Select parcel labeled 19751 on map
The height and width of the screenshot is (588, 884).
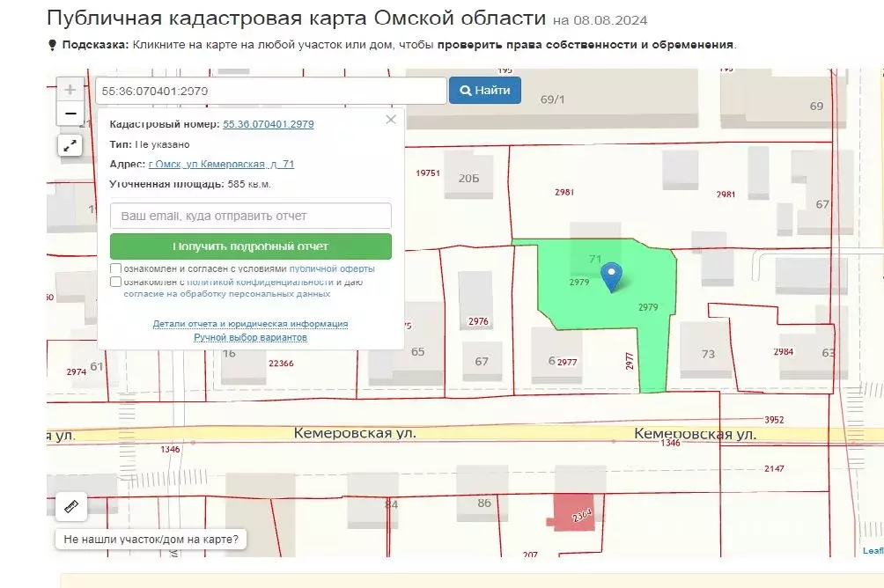pyautogui.click(x=428, y=173)
